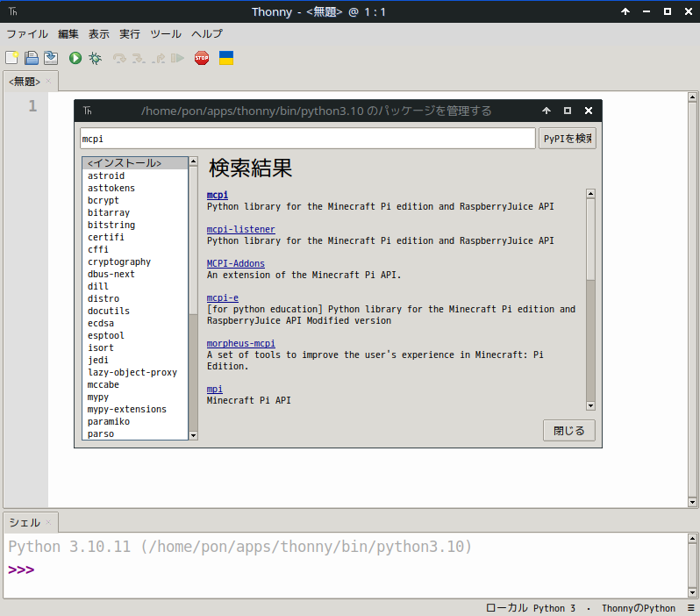
Task: Run current script with green play icon
Action: (x=75, y=58)
